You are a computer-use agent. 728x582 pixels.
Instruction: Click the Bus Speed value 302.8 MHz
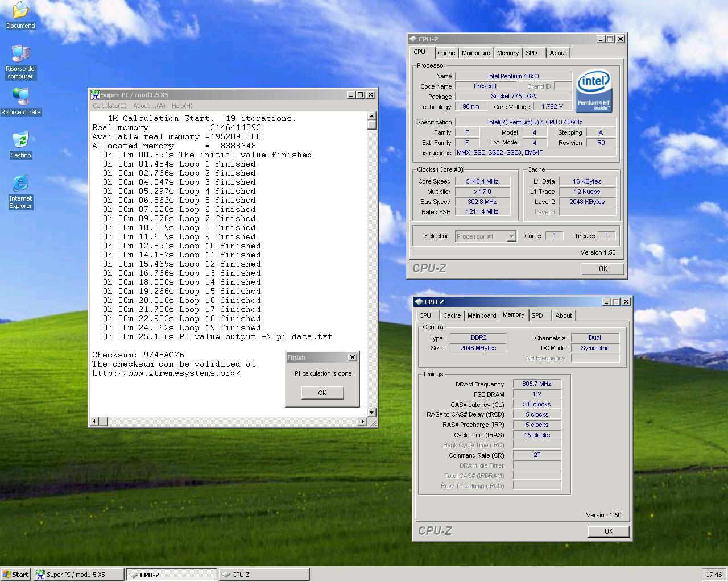click(482, 202)
